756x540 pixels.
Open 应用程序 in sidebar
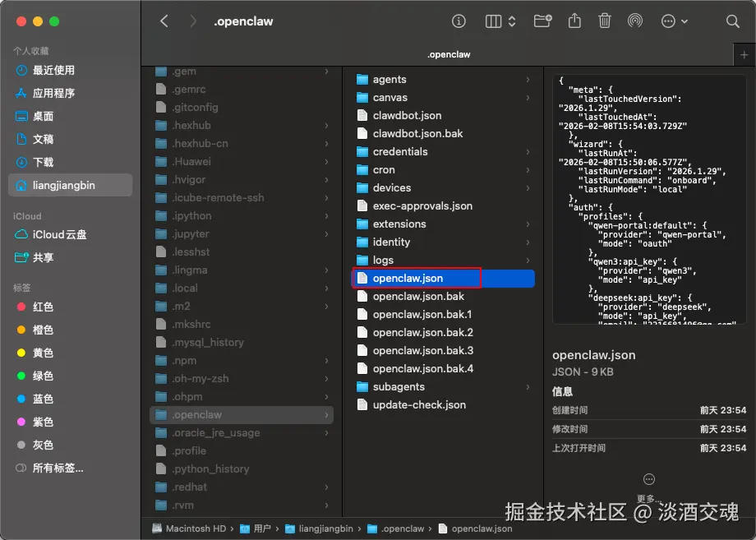(71, 93)
